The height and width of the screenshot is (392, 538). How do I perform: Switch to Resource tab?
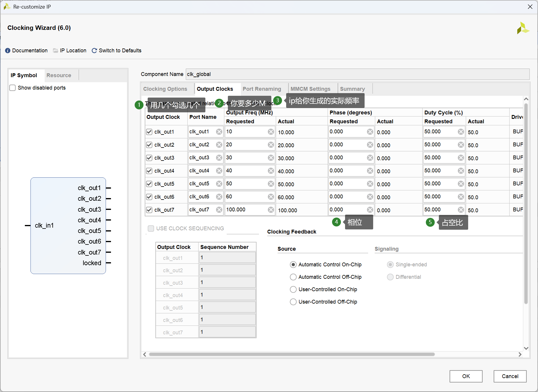59,75
